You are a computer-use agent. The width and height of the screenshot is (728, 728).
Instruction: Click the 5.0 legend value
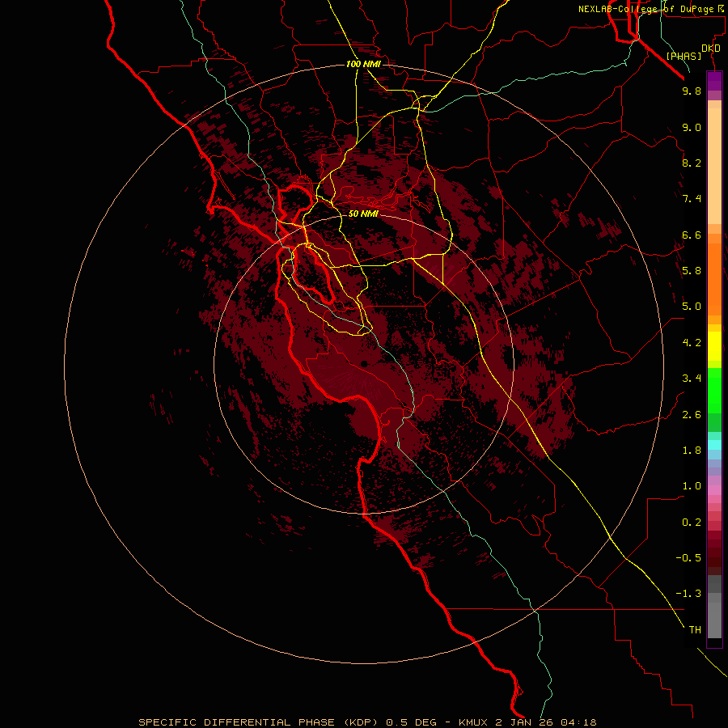(692, 307)
